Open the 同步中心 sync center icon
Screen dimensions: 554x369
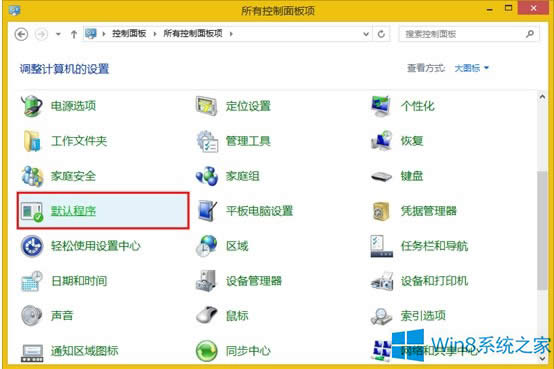[x=207, y=351]
